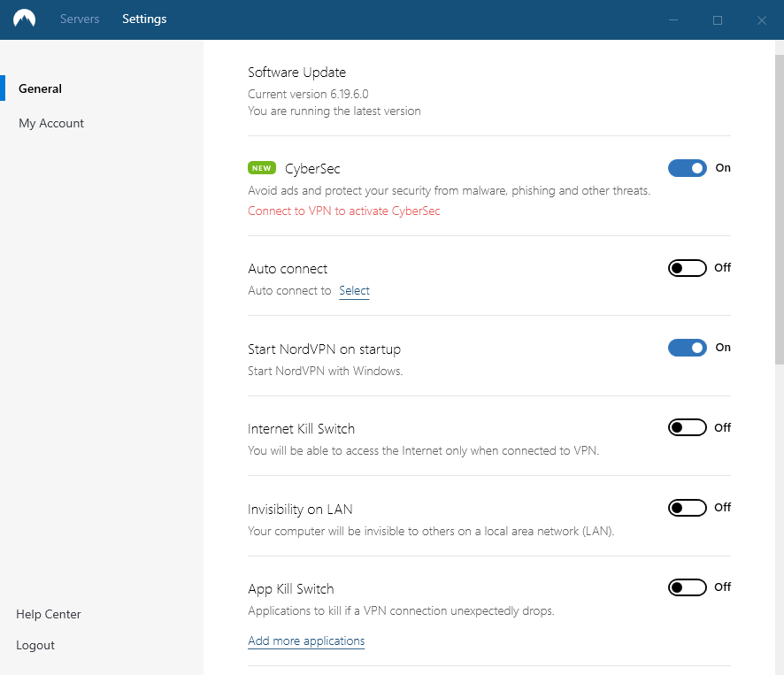Close the NordVPN window
The height and width of the screenshot is (675, 784).
tap(762, 20)
